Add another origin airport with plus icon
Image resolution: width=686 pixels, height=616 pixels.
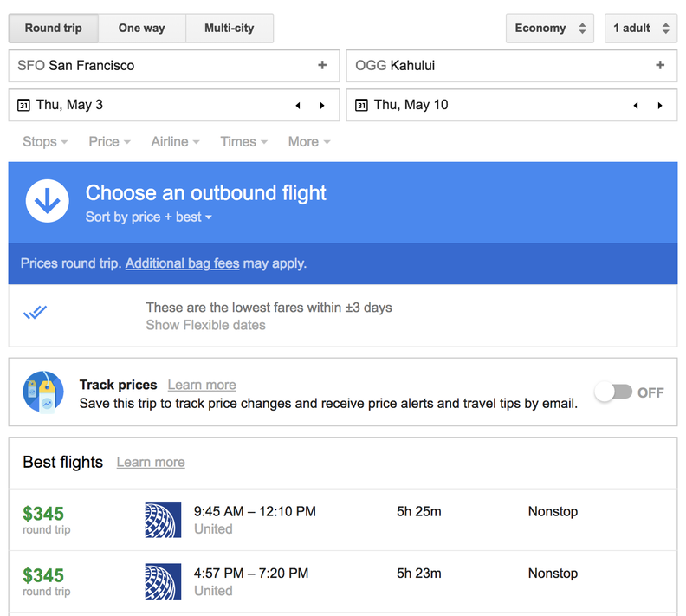[322, 65]
